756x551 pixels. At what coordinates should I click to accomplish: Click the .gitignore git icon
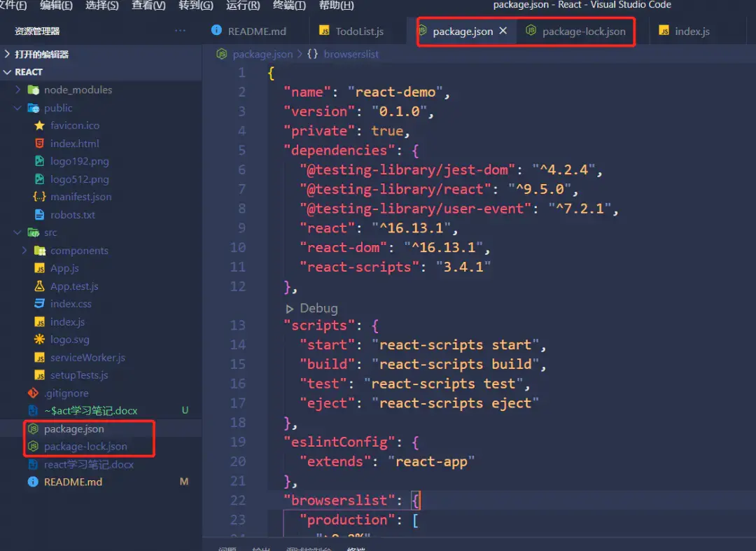point(33,393)
